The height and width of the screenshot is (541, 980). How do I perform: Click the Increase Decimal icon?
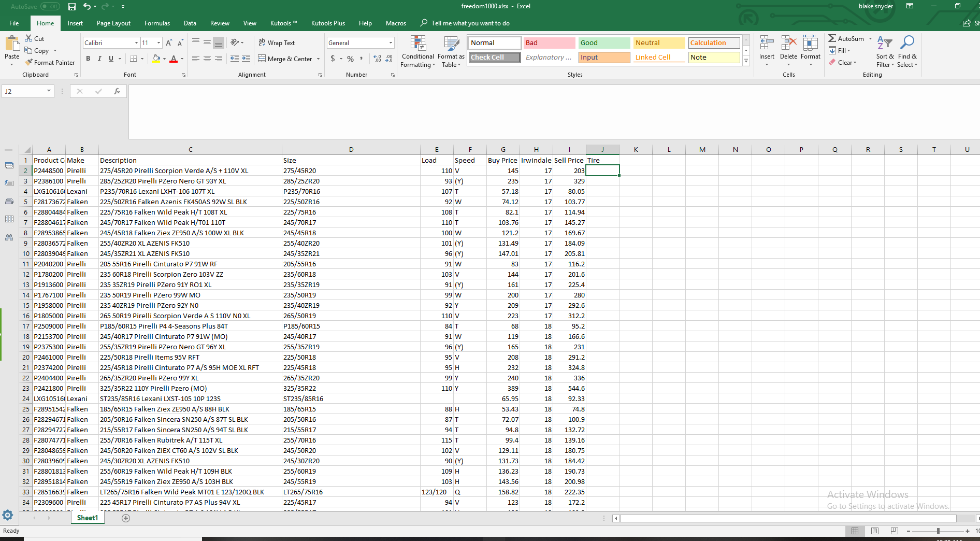[377, 59]
